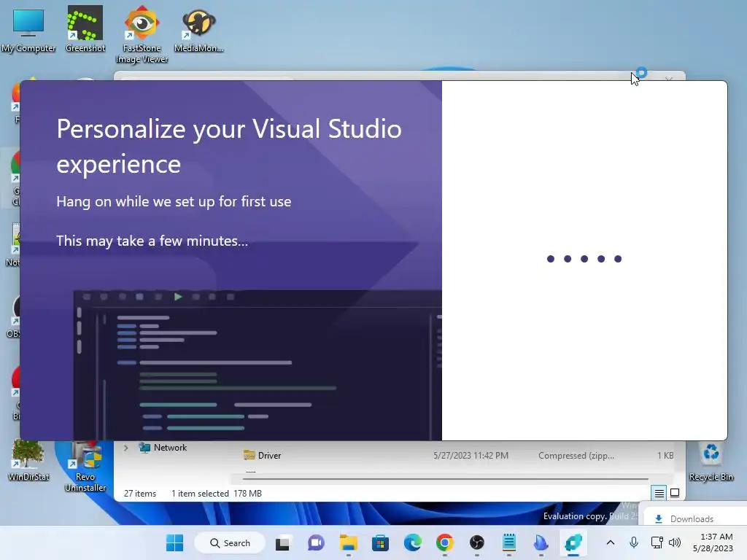Open Microsoft Store from the taskbar
The image size is (747, 560).
pos(380,542)
